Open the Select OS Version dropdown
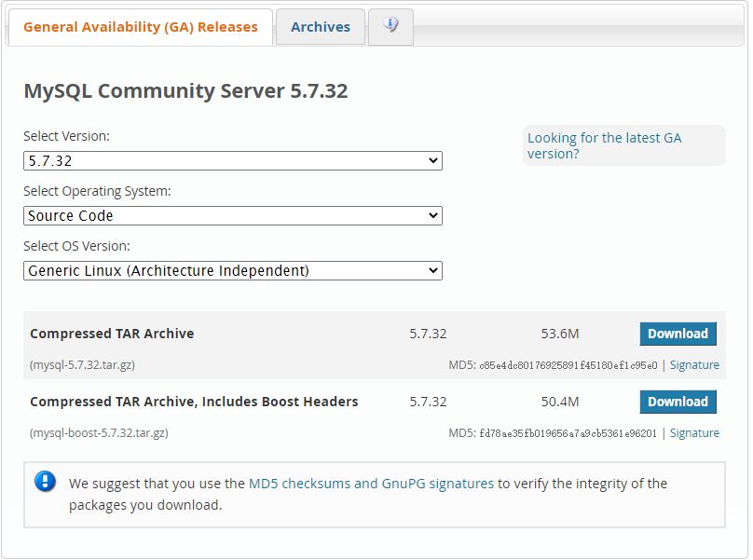Image resolution: width=753 pixels, height=560 pixels. click(233, 270)
